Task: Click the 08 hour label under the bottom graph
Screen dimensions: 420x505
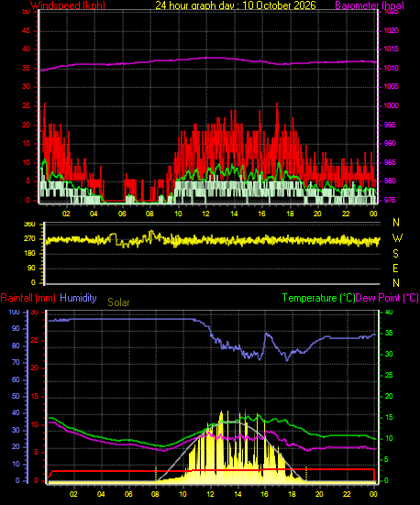Action: [156, 494]
